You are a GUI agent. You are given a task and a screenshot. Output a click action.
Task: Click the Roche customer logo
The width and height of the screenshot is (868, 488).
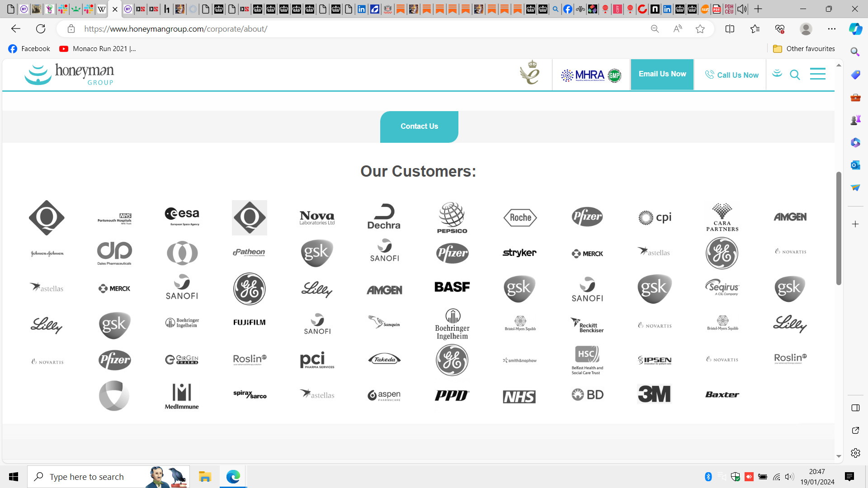point(520,217)
